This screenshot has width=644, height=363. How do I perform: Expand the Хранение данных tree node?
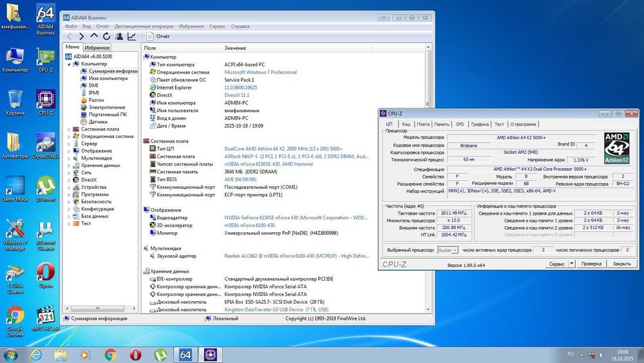[69, 166]
